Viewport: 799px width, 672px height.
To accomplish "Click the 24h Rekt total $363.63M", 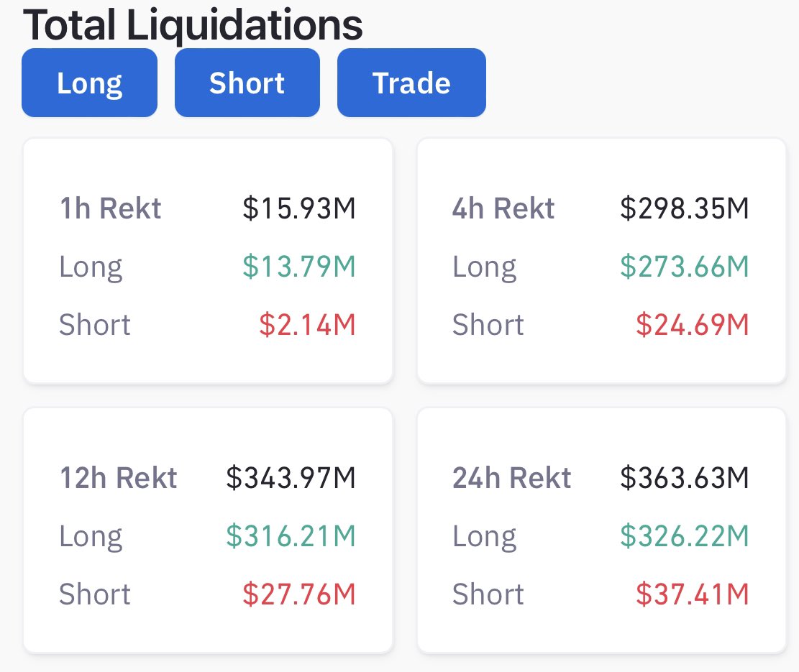I will [x=685, y=477].
